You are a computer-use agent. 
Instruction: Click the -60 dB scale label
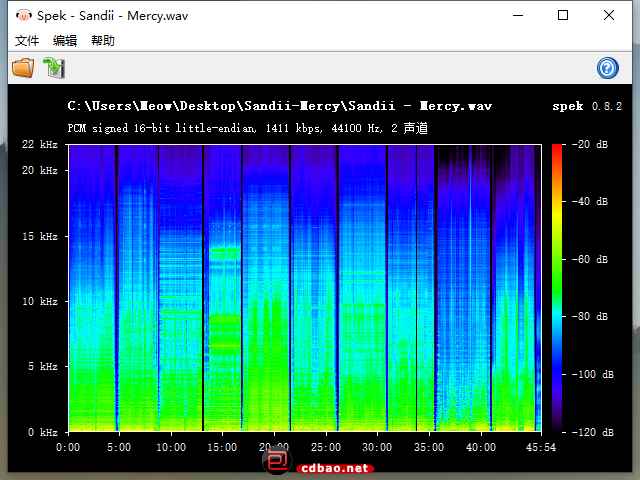coord(590,259)
